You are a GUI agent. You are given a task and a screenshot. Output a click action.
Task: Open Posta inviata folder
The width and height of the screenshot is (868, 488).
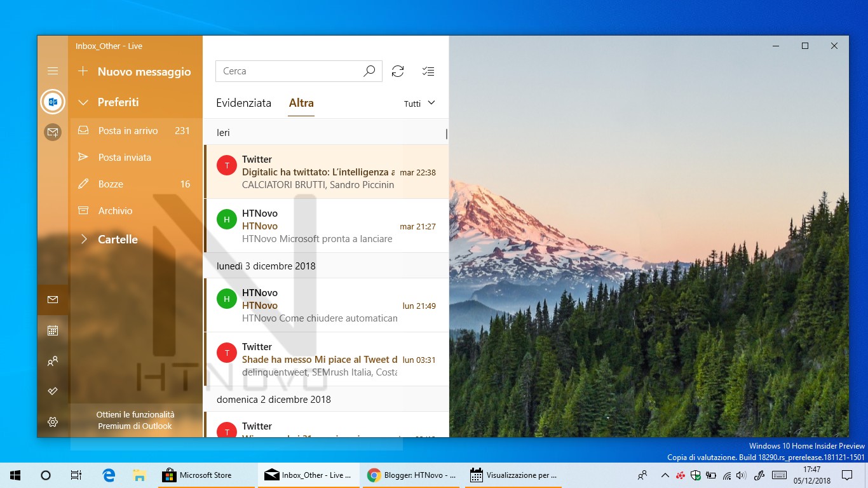click(x=135, y=157)
